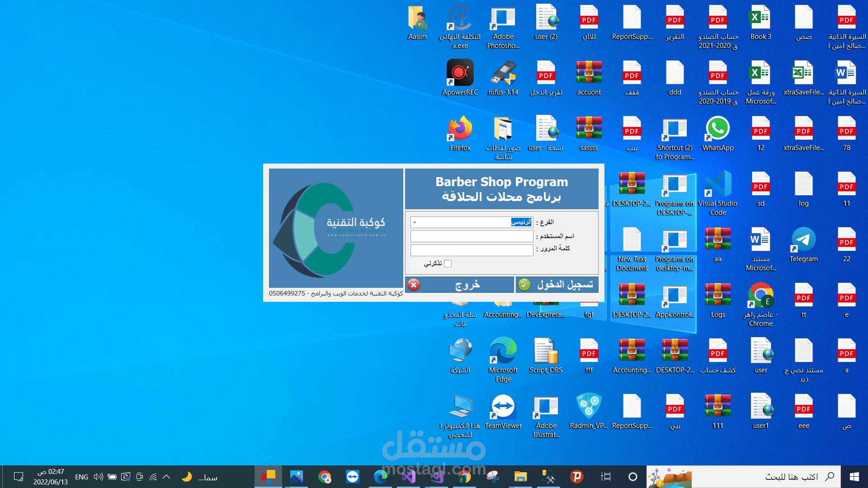
Task: Expand the branch dropdown list
Action: click(415, 222)
